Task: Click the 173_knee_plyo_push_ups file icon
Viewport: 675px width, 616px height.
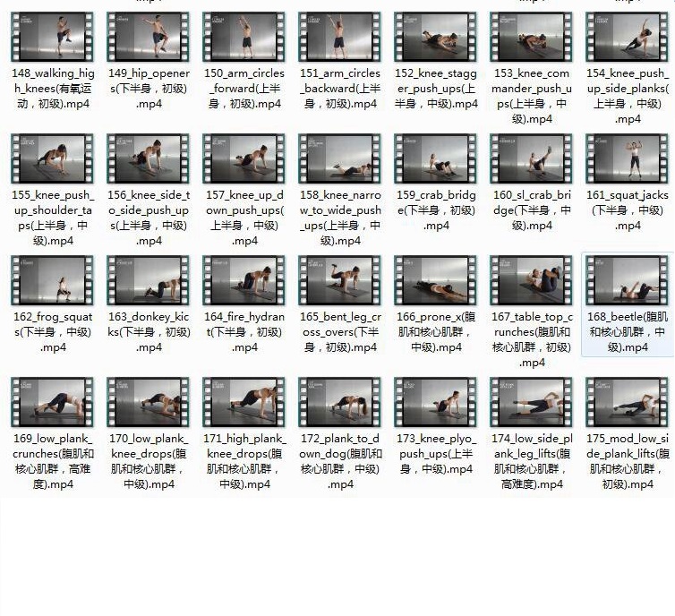Action: click(436, 402)
